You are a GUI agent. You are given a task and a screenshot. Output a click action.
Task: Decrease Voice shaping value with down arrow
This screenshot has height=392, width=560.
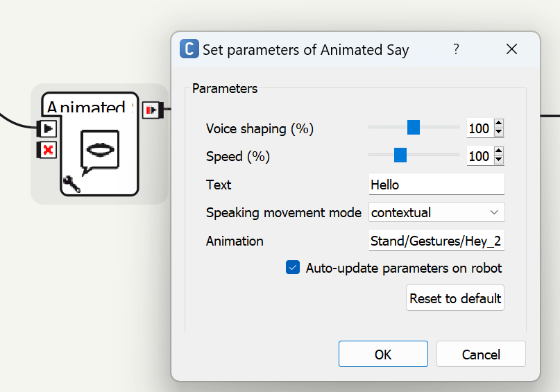tap(498, 133)
